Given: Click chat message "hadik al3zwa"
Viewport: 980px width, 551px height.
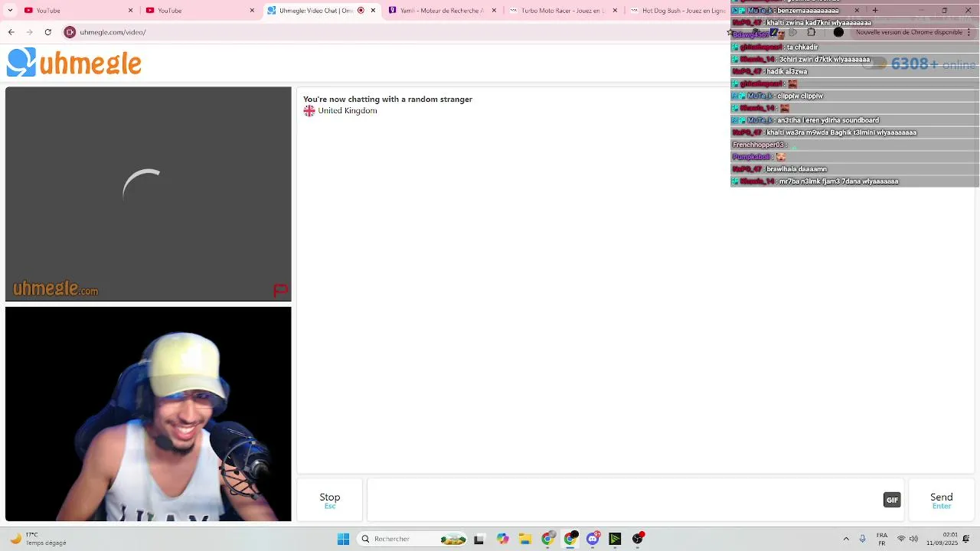Looking at the screenshot, I should (x=786, y=72).
